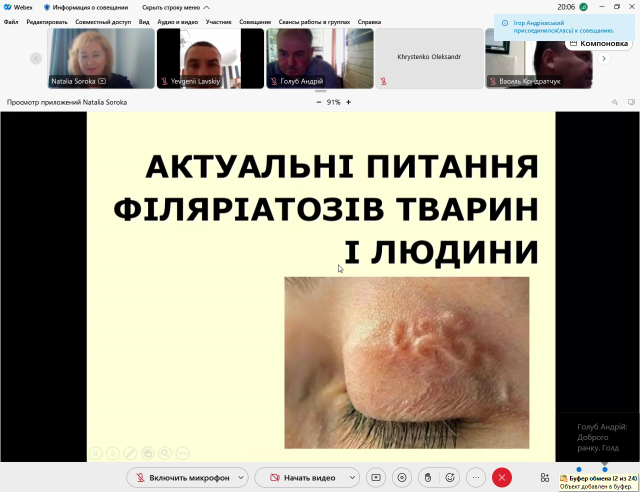Click Информация о совещании

click(86, 7)
